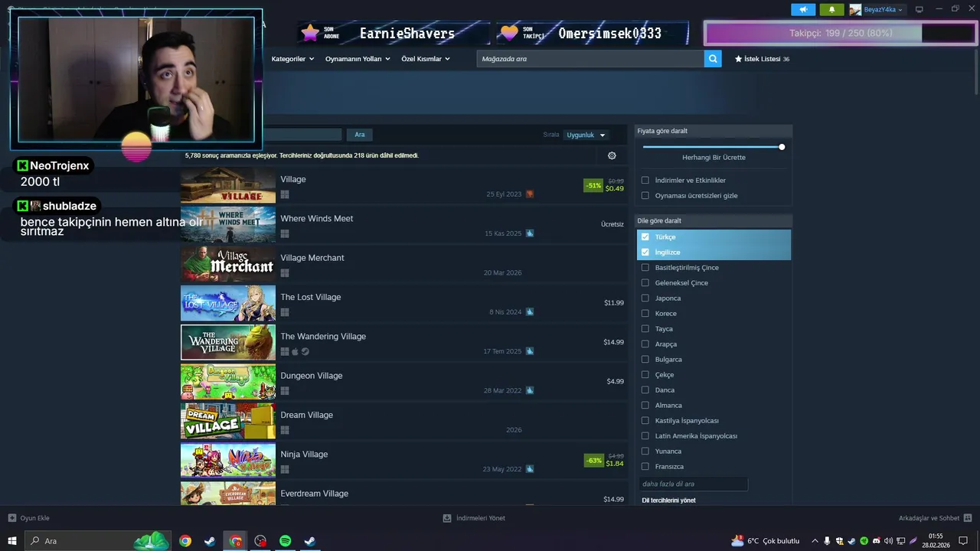980x551 pixels.
Task: Click the Ninja Village thumbnail
Action: click(228, 460)
